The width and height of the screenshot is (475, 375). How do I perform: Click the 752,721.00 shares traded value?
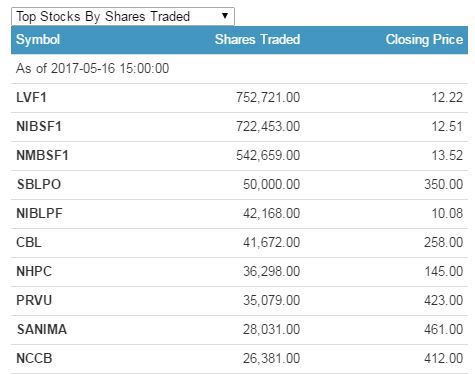click(x=268, y=98)
